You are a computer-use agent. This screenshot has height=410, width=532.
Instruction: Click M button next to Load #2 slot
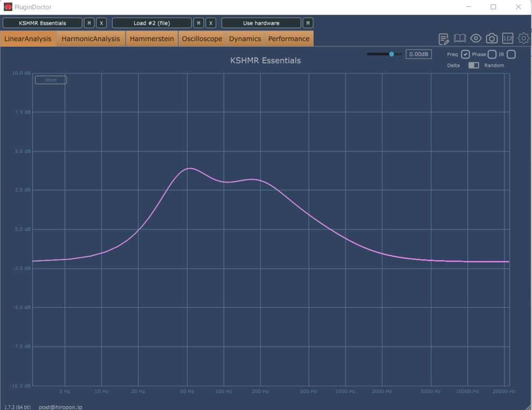click(x=198, y=23)
